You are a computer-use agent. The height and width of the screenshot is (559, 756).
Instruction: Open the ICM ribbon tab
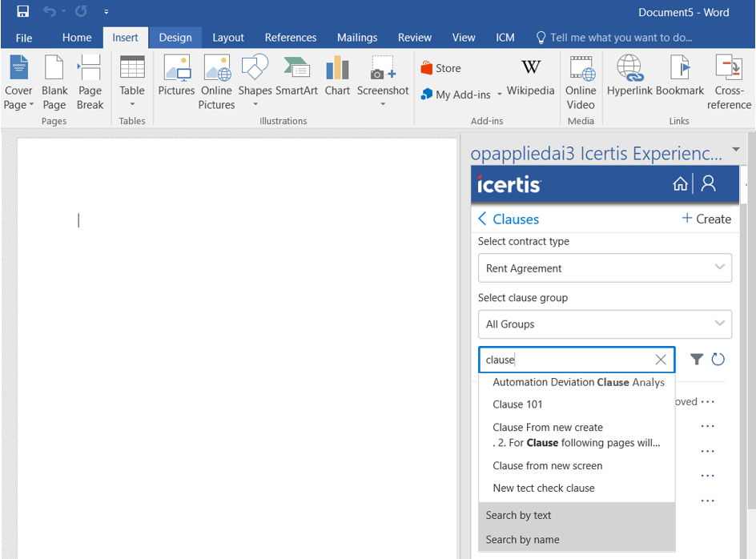click(505, 38)
